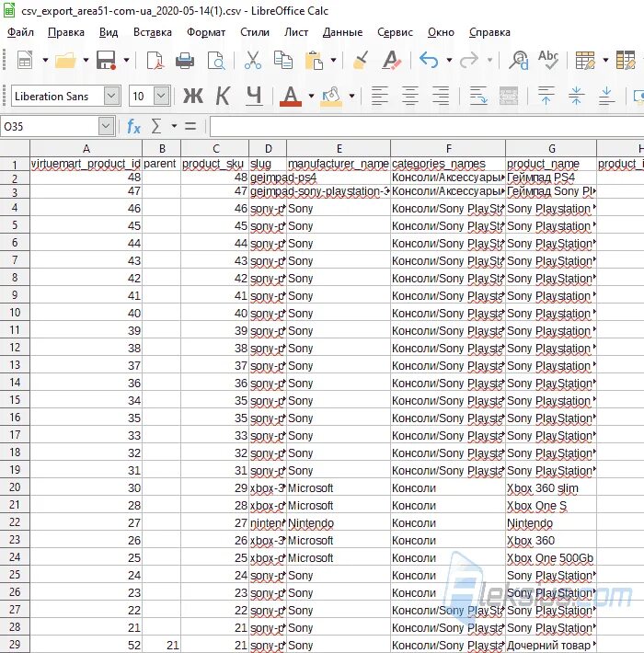Toggle Align Right
644x653 pixels.
pos(441,96)
